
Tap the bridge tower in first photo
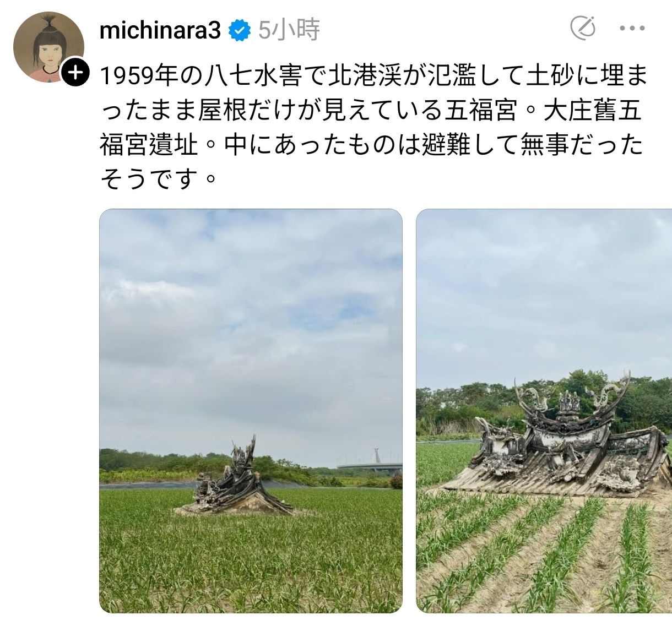pyautogui.click(x=377, y=454)
